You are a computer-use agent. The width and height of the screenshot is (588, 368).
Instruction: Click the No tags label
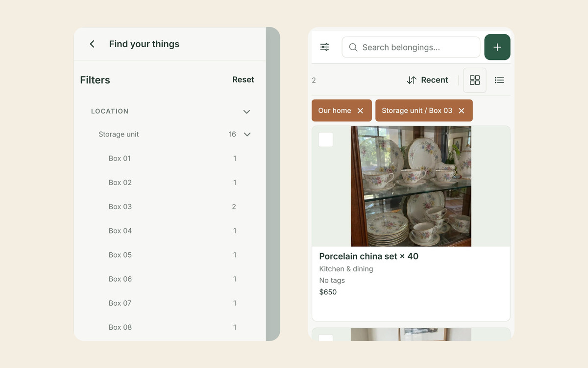click(x=332, y=280)
